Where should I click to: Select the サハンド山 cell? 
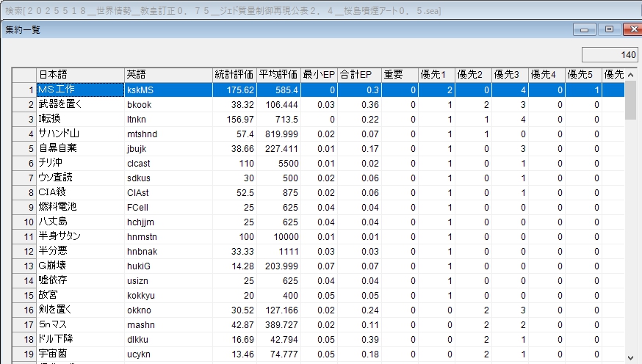click(x=79, y=134)
